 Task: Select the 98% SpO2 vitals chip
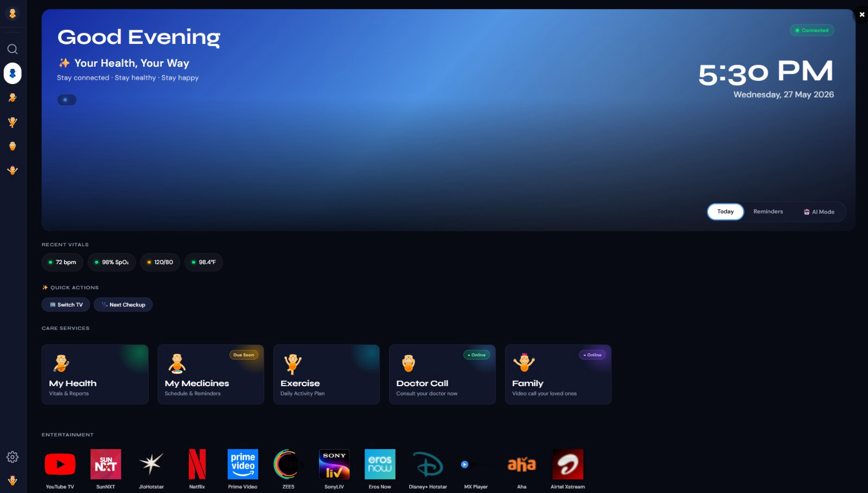[112, 262]
